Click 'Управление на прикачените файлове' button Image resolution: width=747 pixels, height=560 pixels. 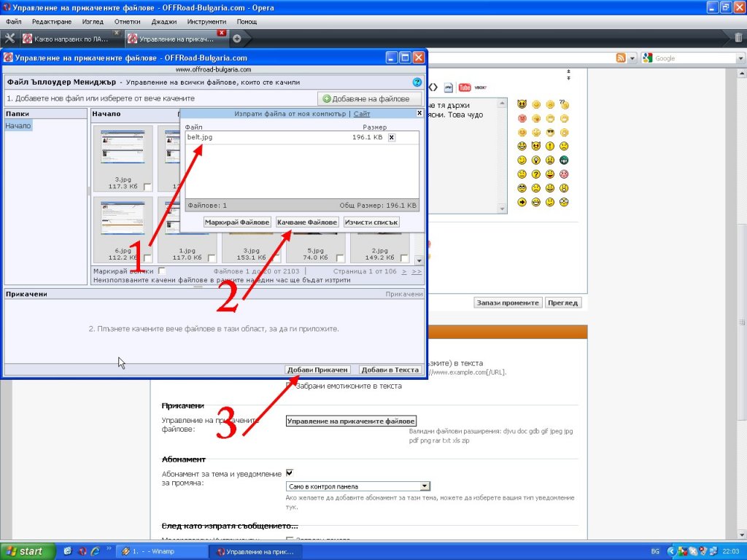(351, 421)
